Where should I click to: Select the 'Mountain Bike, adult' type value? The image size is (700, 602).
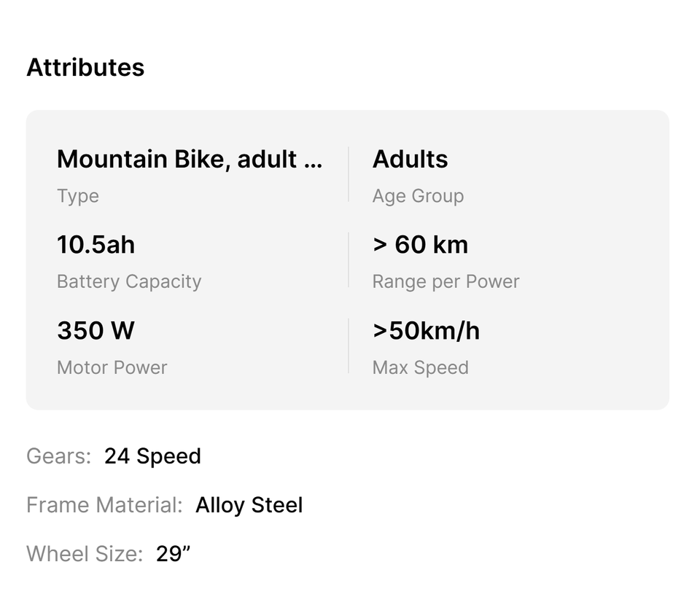(x=176, y=159)
